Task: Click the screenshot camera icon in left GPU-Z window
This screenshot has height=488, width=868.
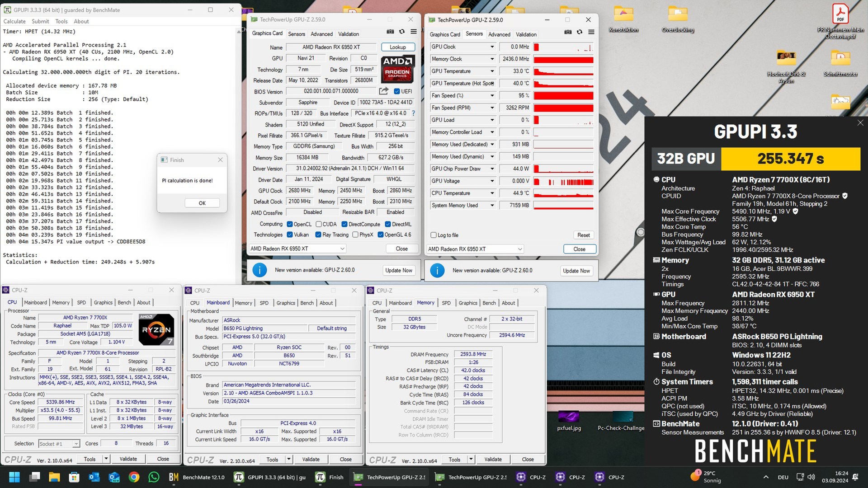Action: pos(390,32)
